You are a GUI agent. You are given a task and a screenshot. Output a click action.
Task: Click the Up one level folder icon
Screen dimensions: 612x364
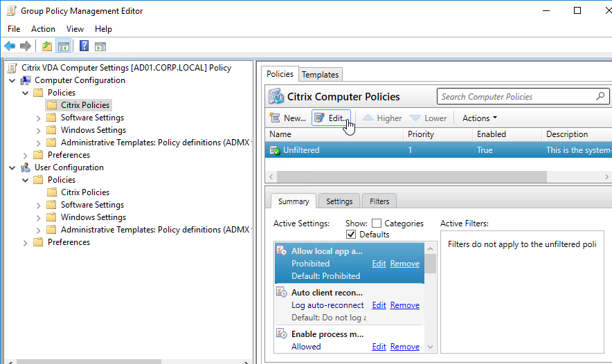[47, 46]
